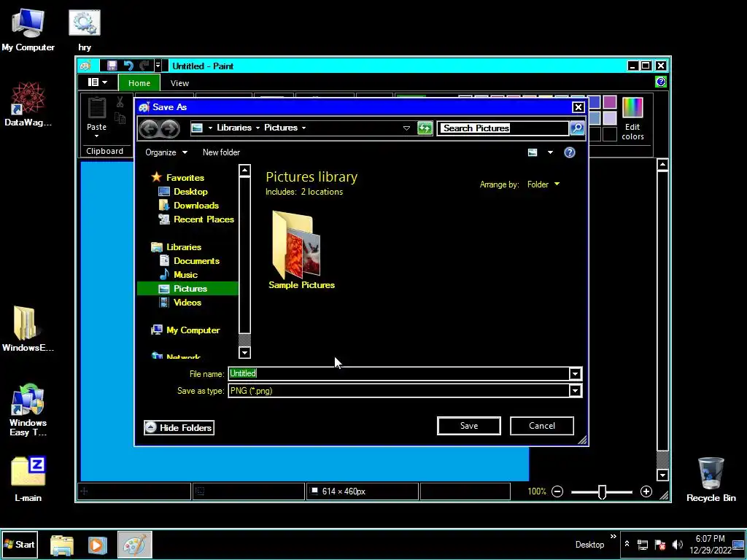Open Edit colors in Paint ribbon
The width and height of the screenshot is (747, 560).
click(632, 119)
